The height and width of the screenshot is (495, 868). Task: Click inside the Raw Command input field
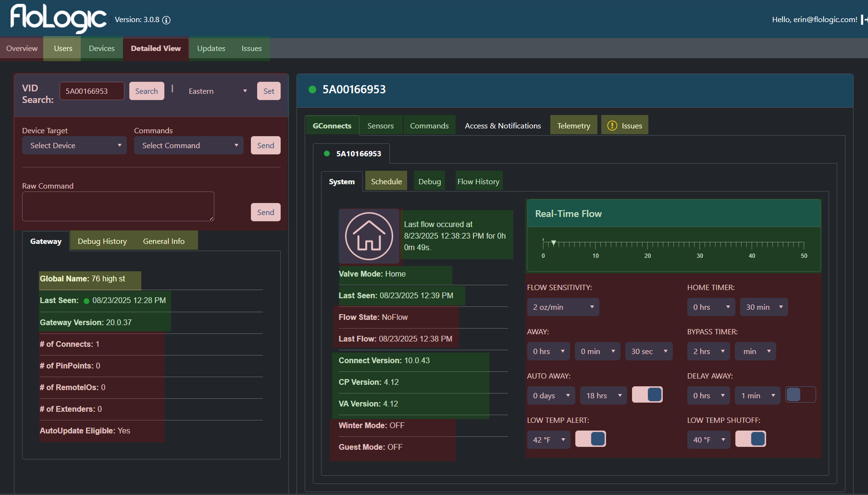(118, 206)
